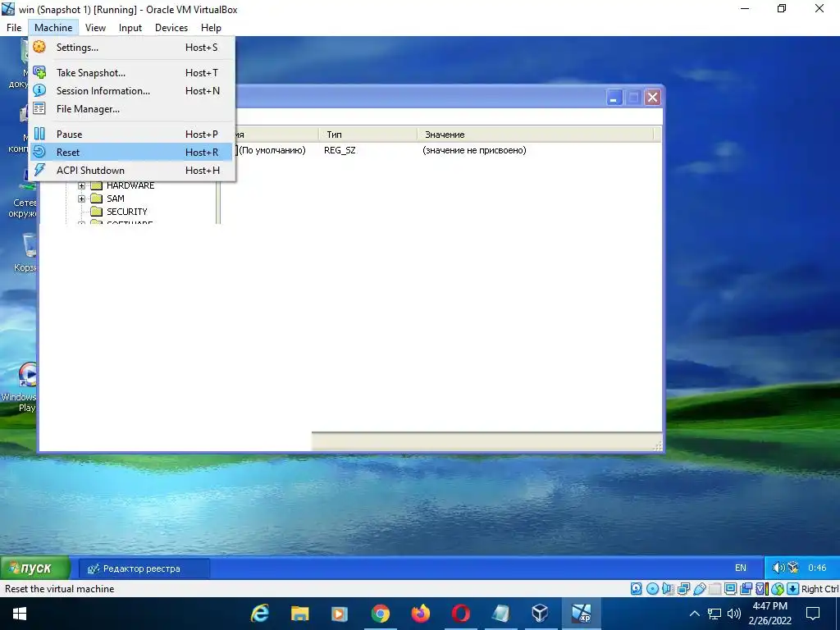Click the CPU virtualization status icon
This screenshot has width=840, height=630.
(x=762, y=589)
